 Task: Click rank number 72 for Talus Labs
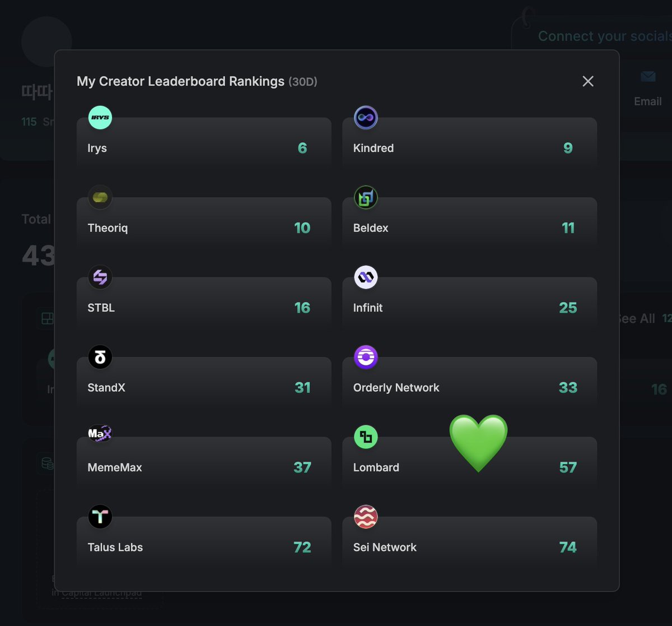[x=302, y=548]
